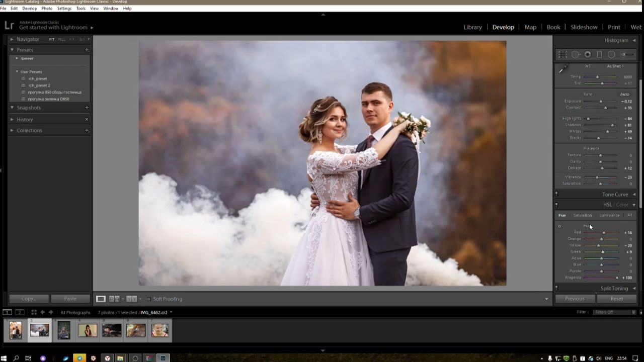
Task: Clear history with the X icon
Action: click(87, 120)
